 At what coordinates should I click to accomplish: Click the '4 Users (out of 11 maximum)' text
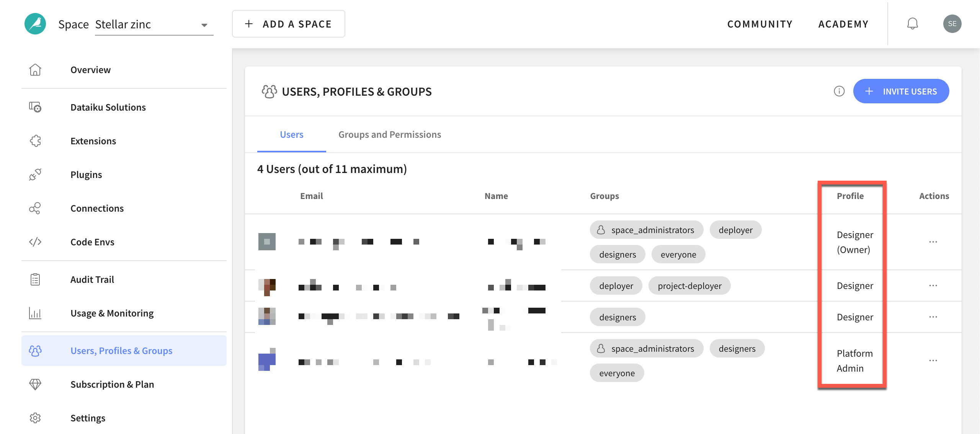pyautogui.click(x=332, y=169)
